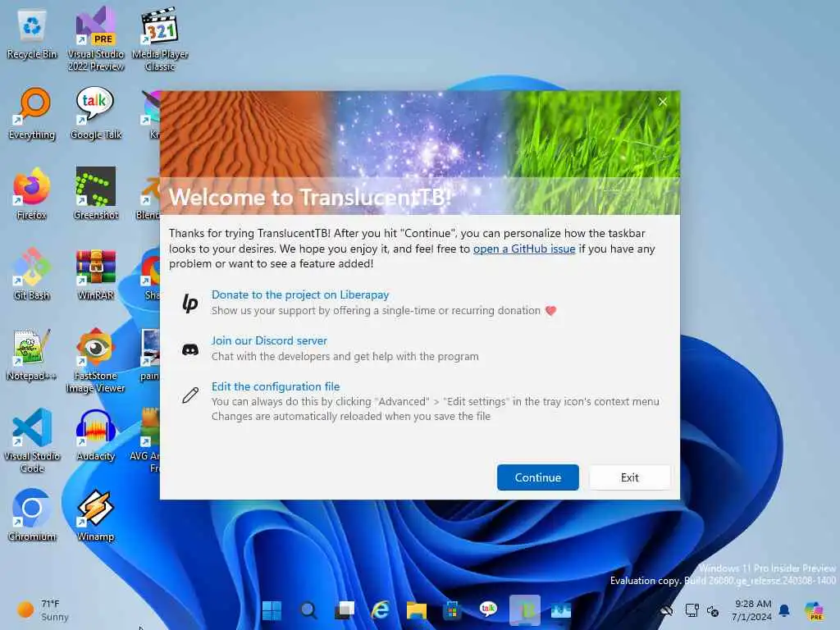Open the clock showing 9:28 AM
The width and height of the screenshot is (840, 630).
[x=752, y=610]
